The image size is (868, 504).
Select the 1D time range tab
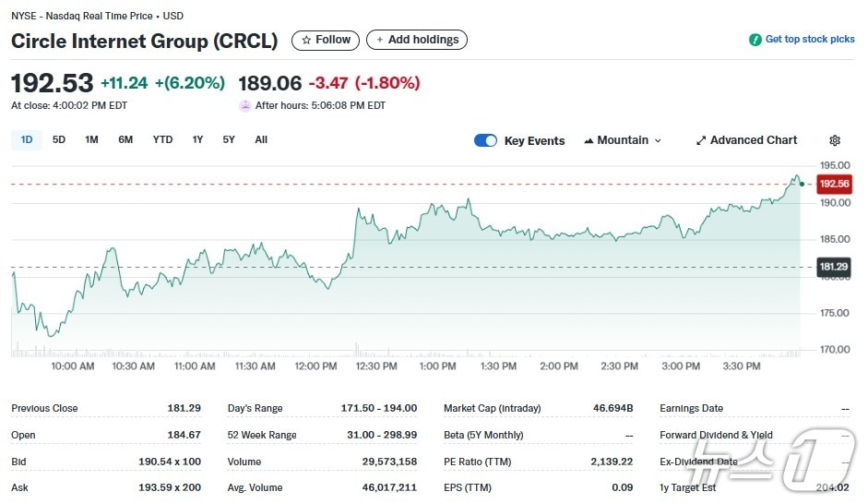coord(27,139)
